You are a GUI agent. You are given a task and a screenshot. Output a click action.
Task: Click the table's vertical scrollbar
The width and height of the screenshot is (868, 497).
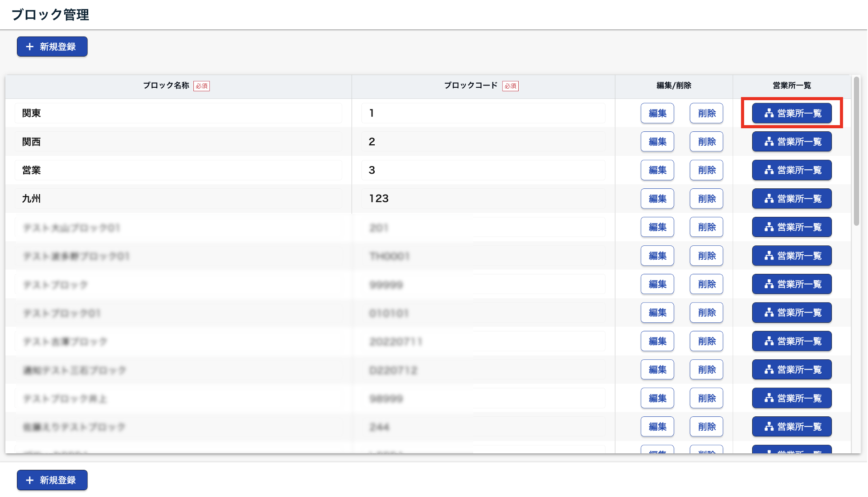point(856,151)
